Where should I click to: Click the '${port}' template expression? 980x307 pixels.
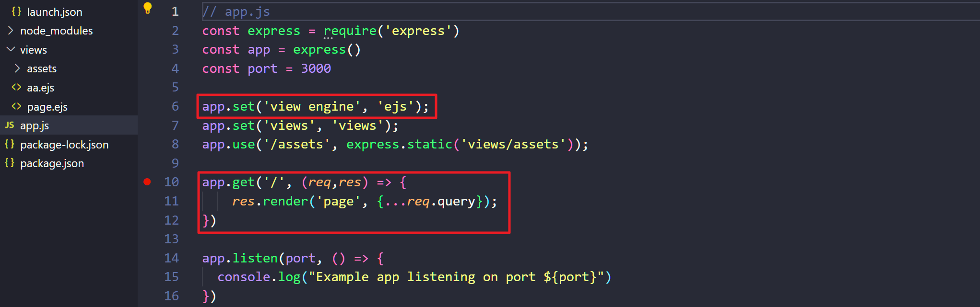(x=570, y=277)
